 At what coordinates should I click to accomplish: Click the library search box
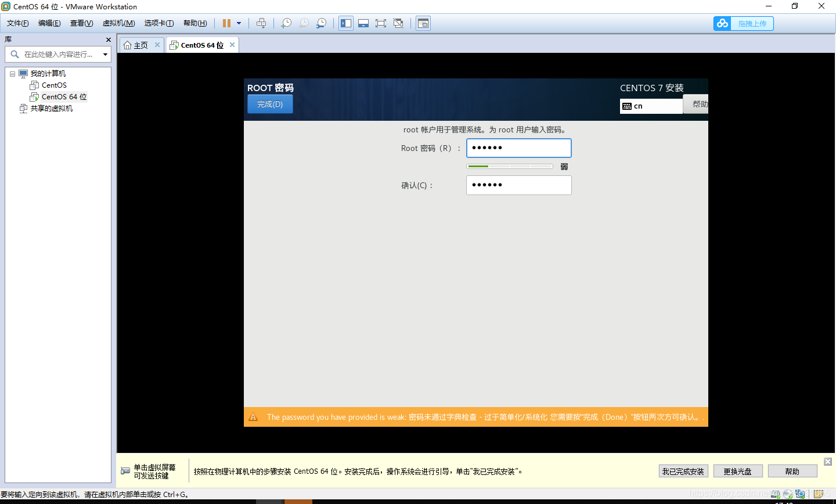tap(58, 55)
